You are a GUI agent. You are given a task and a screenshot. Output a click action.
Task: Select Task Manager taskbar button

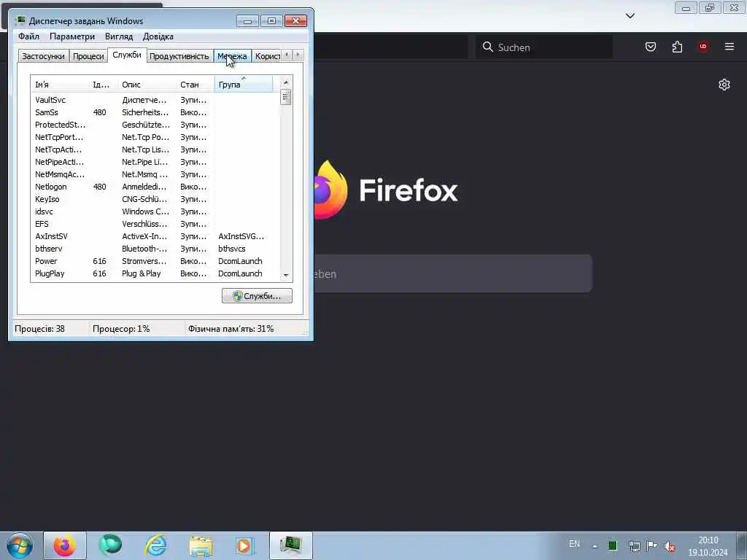pyautogui.click(x=290, y=545)
